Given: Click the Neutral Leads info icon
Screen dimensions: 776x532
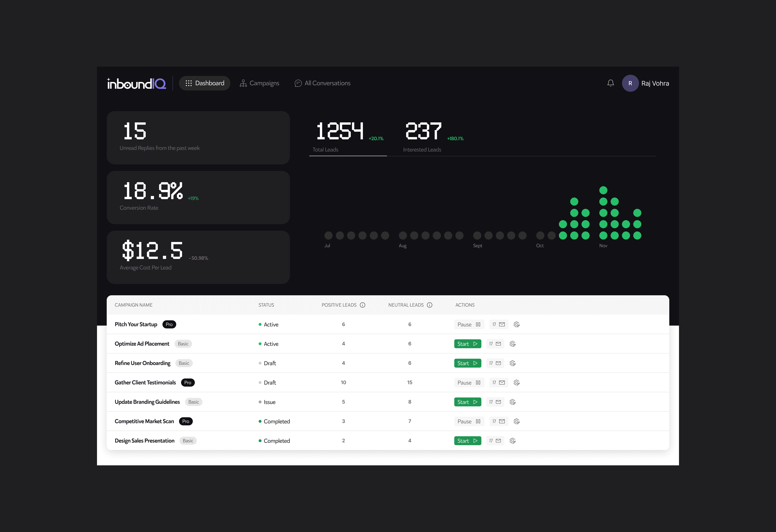Looking at the screenshot, I should coord(430,305).
